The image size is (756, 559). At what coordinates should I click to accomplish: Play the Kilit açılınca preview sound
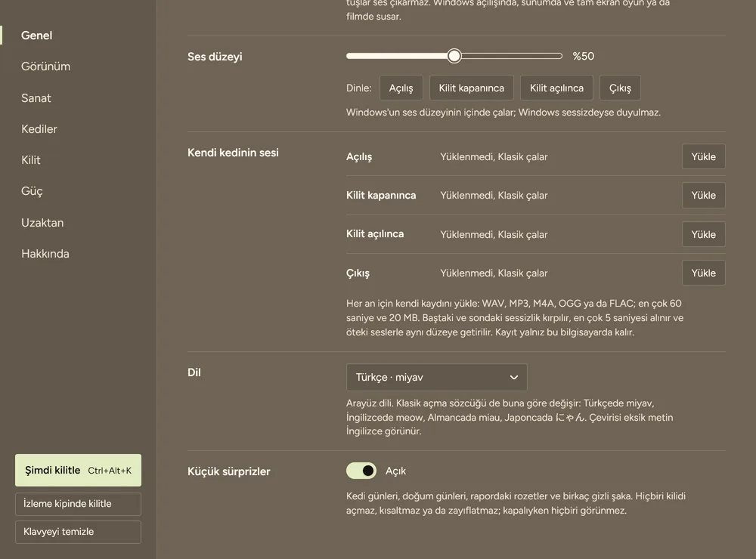click(x=556, y=88)
